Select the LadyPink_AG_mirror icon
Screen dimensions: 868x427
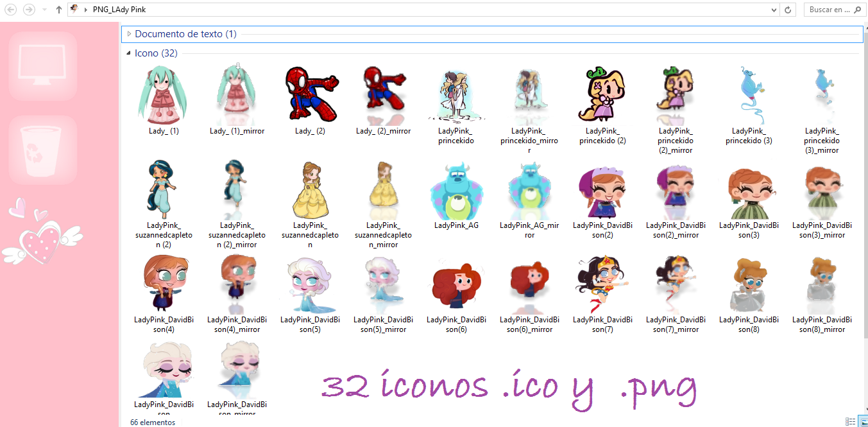(530, 189)
